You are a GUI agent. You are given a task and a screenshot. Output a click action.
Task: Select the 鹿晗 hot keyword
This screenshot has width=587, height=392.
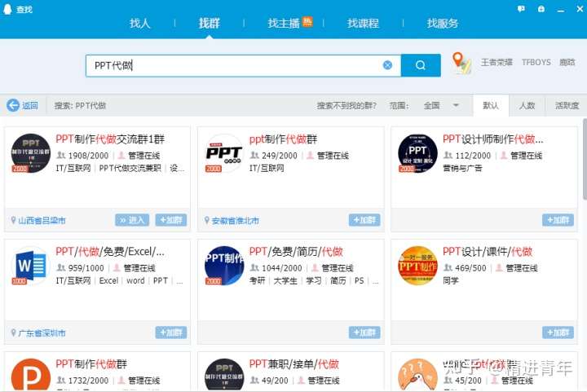[567, 62]
